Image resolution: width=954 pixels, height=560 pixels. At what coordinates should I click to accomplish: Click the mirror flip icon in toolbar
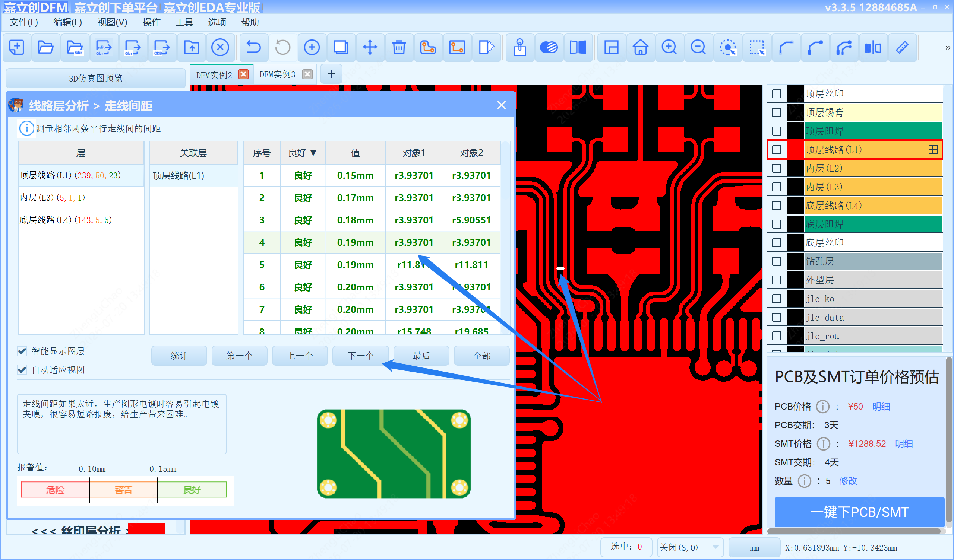tap(874, 47)
